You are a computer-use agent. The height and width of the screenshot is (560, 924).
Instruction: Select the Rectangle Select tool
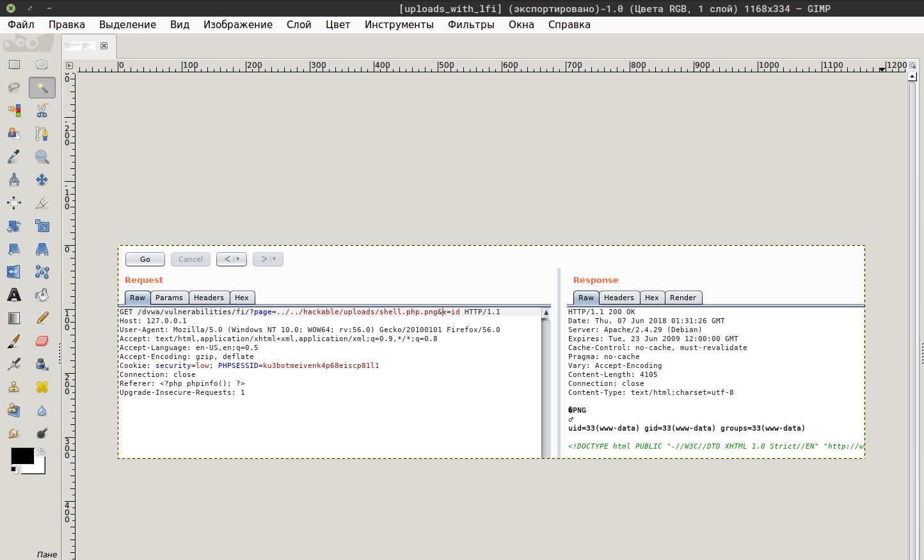pyautogui.click(x=14, y=65)
